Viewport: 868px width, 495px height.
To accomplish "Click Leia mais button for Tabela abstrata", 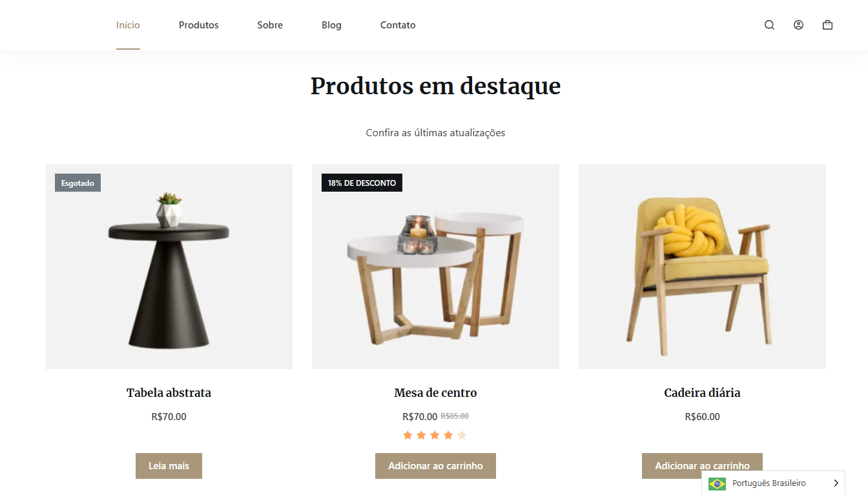I will point(169,466).
